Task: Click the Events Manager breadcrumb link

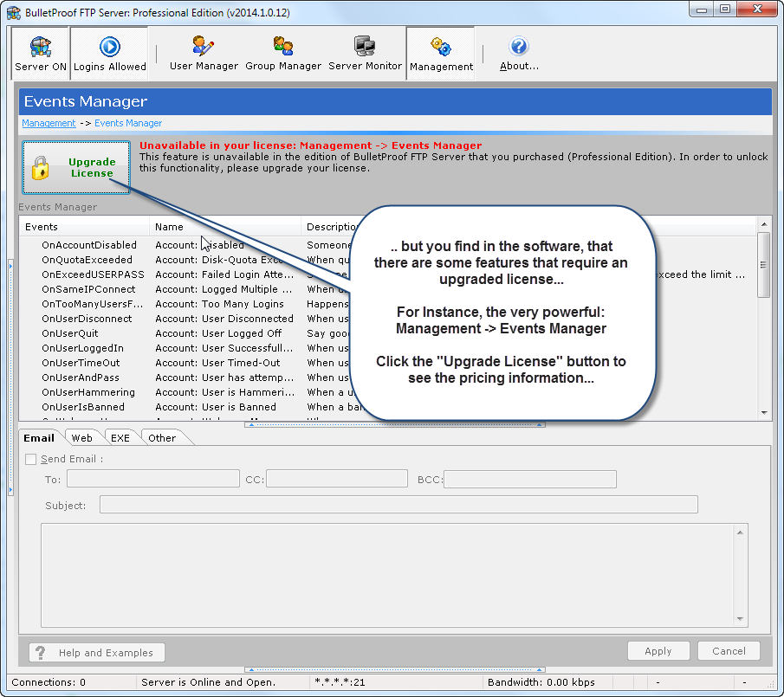Action: 128,123
